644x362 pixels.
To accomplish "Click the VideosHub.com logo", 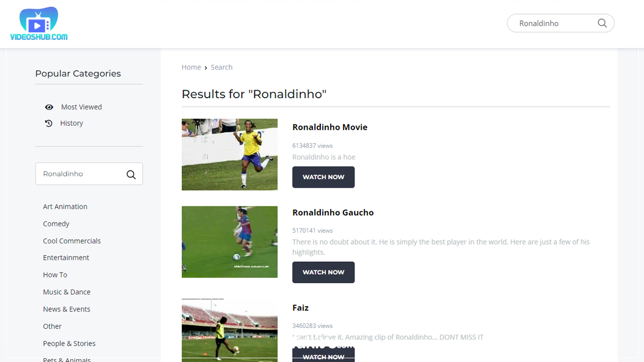I will tap(39, 24).
